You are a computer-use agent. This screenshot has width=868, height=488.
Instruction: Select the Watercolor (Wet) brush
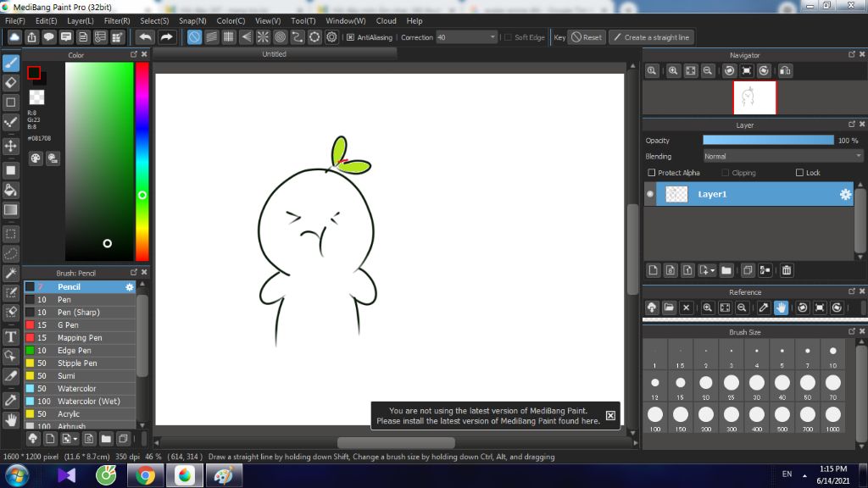80,401
